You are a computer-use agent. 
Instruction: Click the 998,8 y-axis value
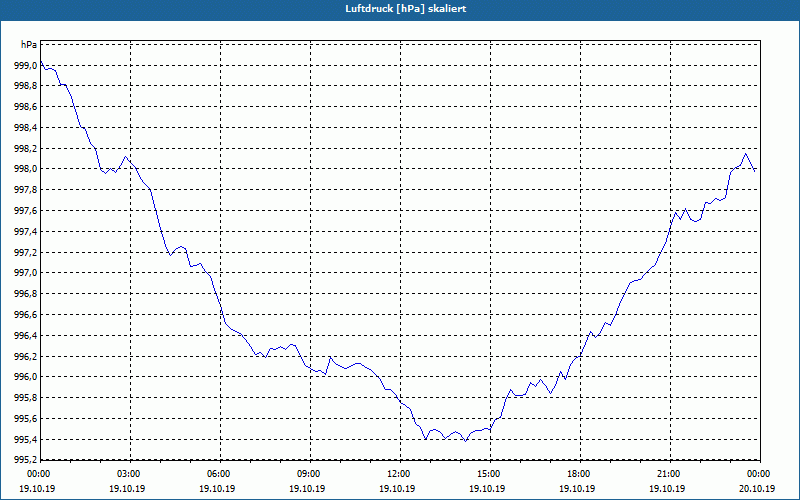click(x=25, y=86)
